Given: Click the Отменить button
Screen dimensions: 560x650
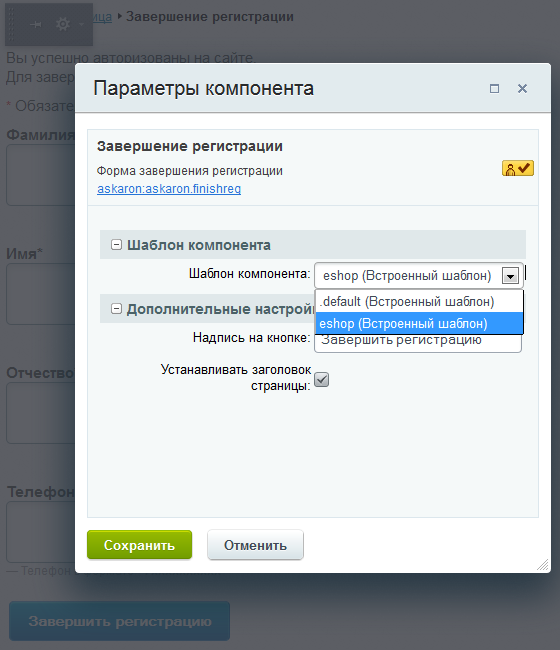Looking at the screenshot, I should point(255,545).
